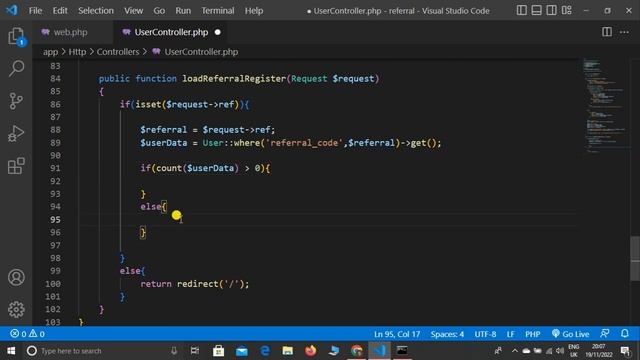Change end of line sequence LF
This screenshot has width=640, height=360.
coord(510,334)
